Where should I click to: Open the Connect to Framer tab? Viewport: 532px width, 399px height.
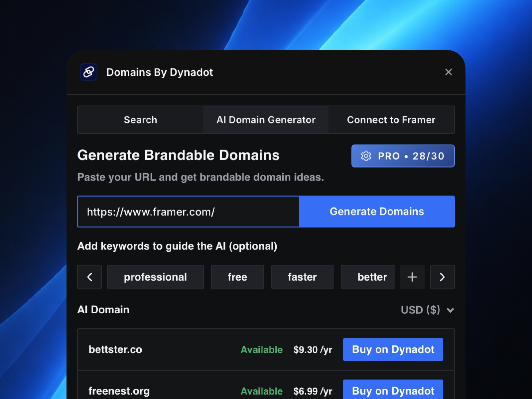(391, 120)
